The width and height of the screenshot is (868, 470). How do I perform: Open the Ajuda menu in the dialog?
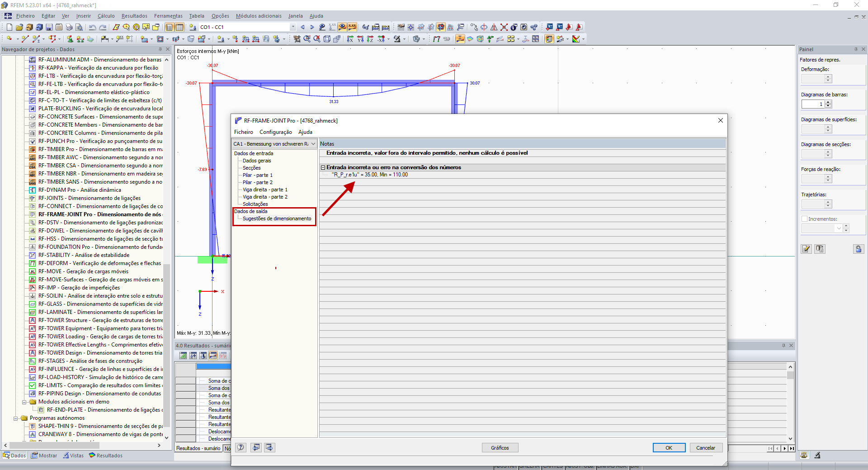pos(305,132)
